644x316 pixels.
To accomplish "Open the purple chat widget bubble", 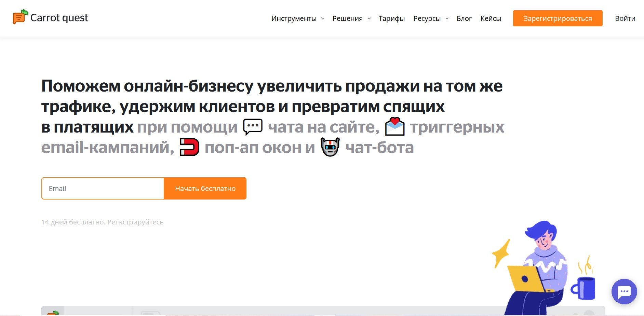I will (624, 291).
